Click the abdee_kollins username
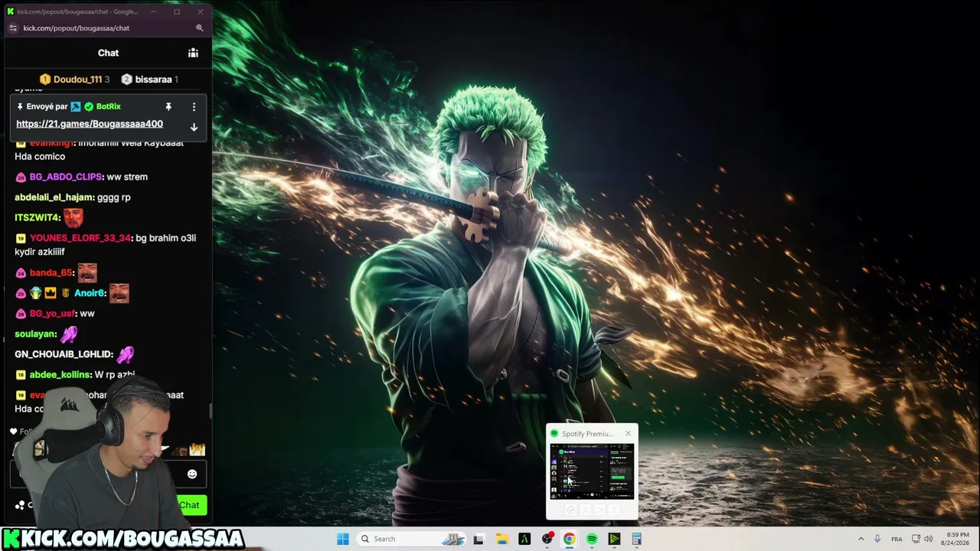Viewport: 980px width, 551px height. point(60,375)
